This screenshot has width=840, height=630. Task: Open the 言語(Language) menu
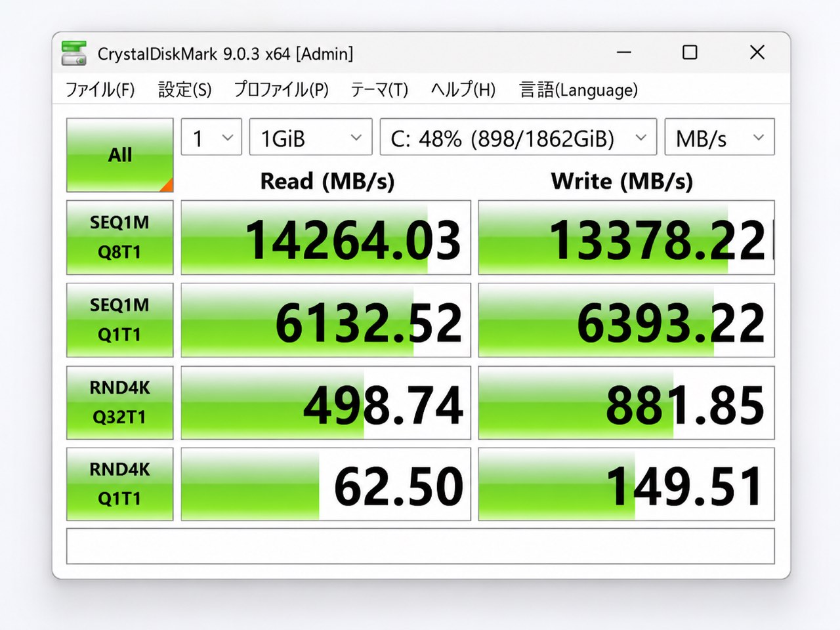point(578,89)
